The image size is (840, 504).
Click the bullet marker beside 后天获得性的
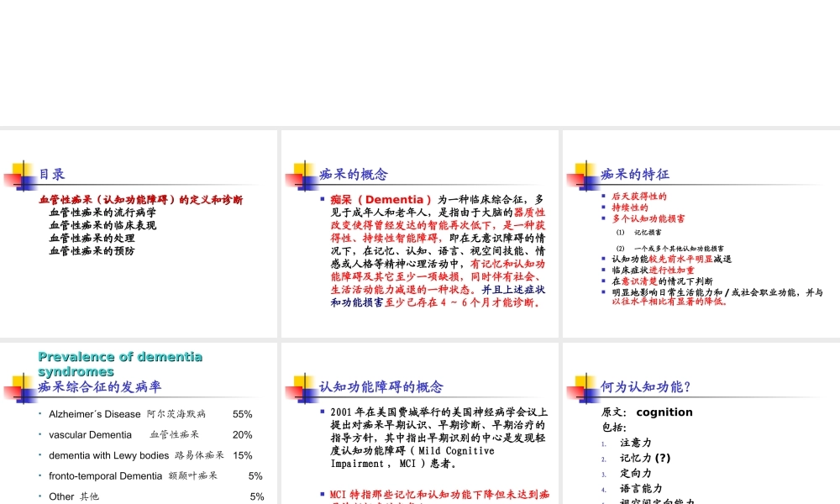click(603, 197)
